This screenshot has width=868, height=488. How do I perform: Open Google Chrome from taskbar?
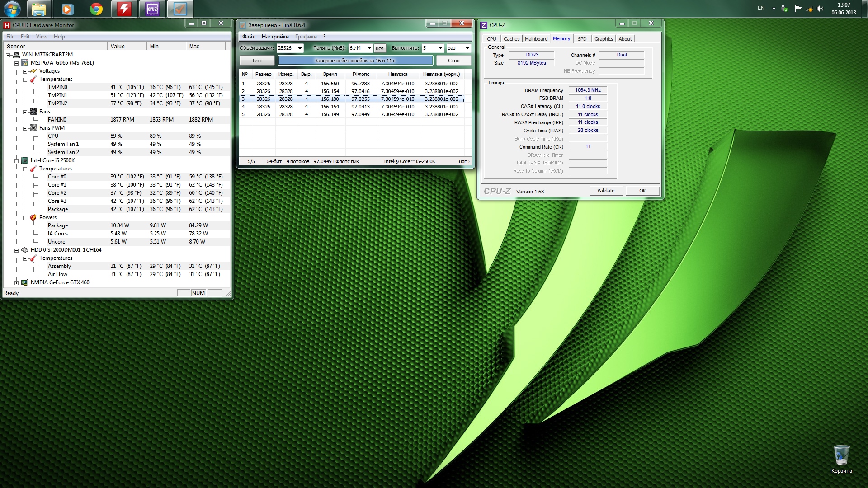point(96,9)
